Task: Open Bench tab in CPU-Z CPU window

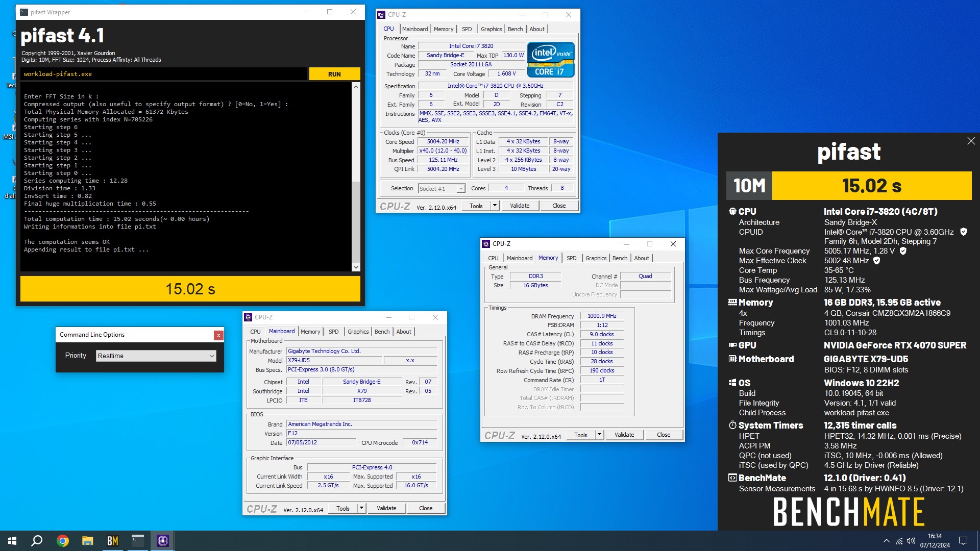Action: pos(515,29)
